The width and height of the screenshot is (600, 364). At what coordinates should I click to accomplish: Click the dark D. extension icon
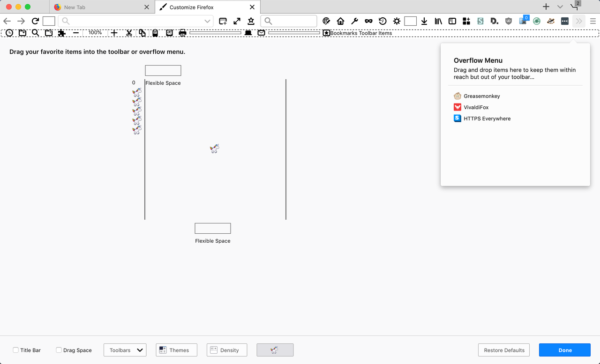pos(495,21)
